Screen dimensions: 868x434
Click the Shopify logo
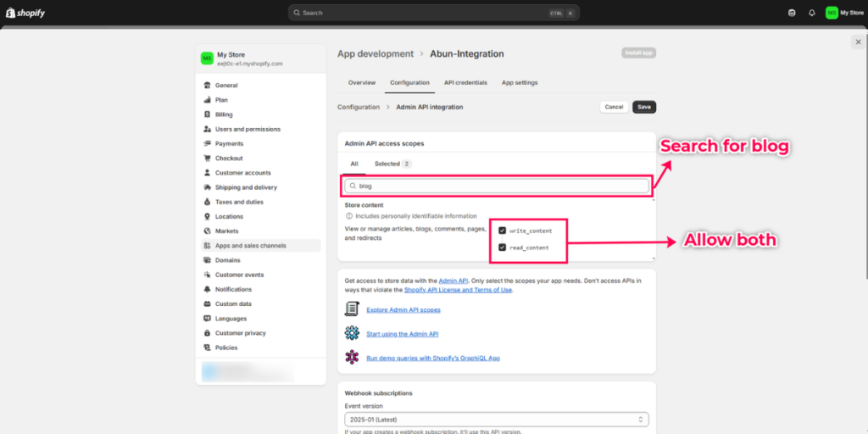tap(25, 13)
